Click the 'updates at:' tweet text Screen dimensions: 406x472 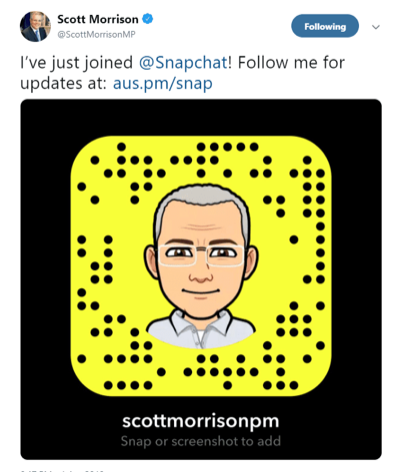click(x=63, y=83)
